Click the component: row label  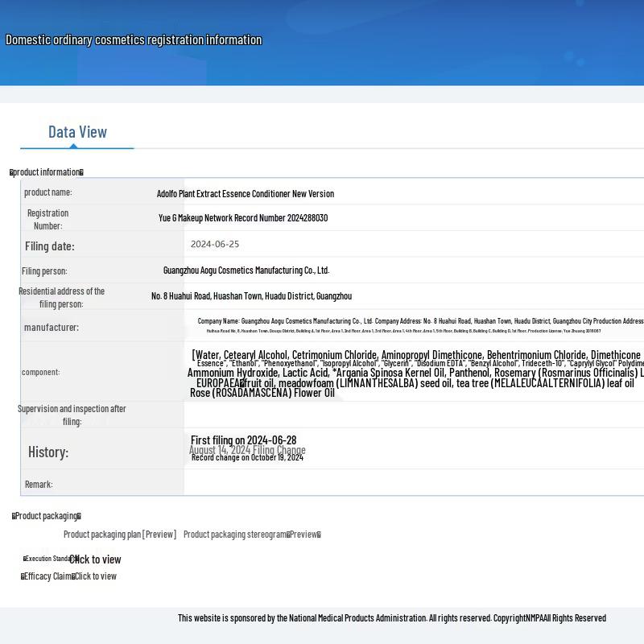[41, 372]
